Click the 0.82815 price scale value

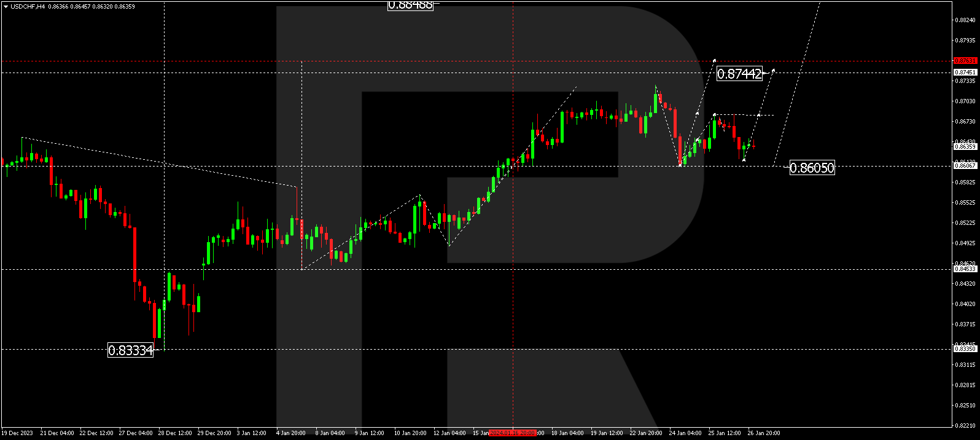[x=966, y=385]
